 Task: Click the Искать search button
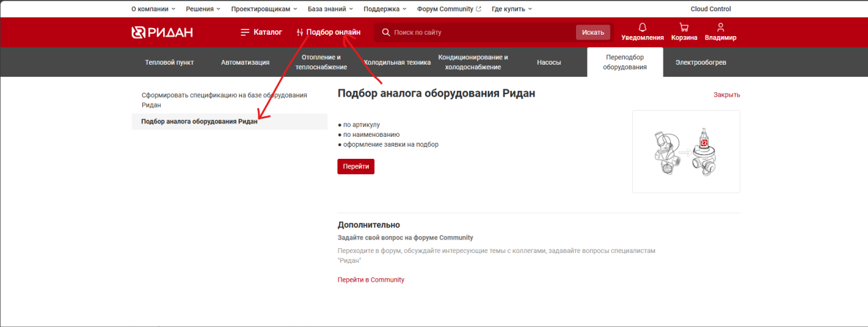593,32
